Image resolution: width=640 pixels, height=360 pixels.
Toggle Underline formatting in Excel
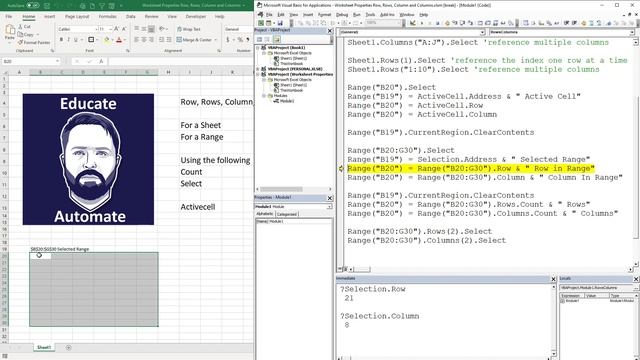click(x=75, y=40)
